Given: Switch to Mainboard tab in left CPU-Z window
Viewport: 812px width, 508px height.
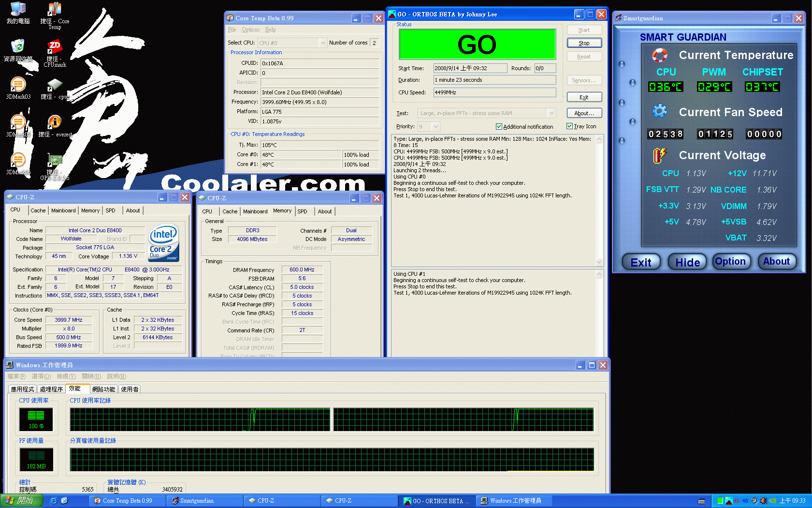Looking at the screenshot, I should click(x=63, y=210).
